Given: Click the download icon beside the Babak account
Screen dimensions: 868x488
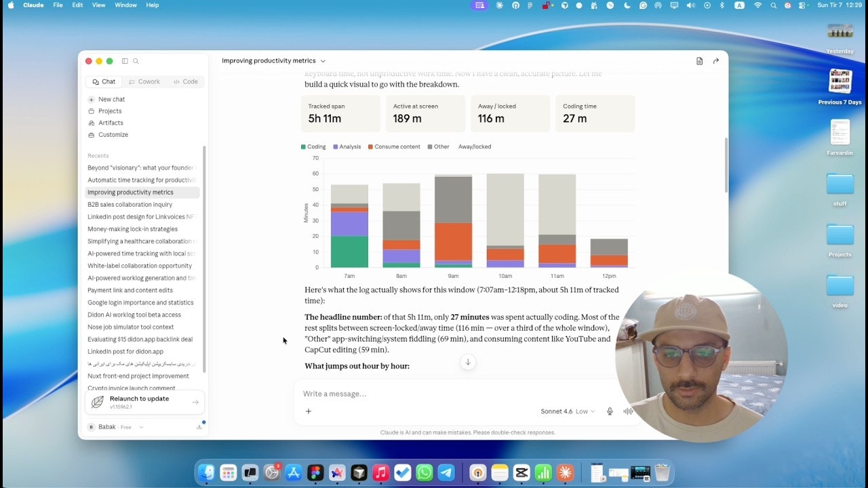Looking at the screenshot, I should coord(199,427).
